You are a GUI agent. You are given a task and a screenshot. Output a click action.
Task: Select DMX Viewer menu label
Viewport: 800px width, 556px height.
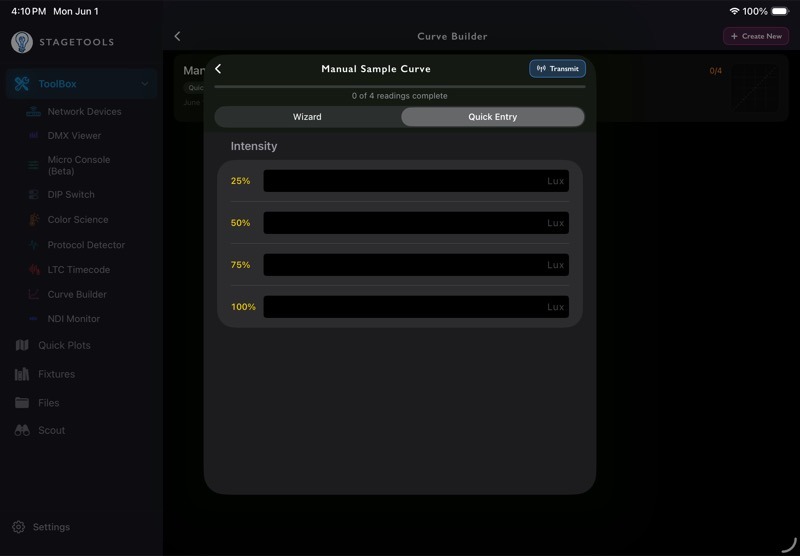(x=74, y=136)
